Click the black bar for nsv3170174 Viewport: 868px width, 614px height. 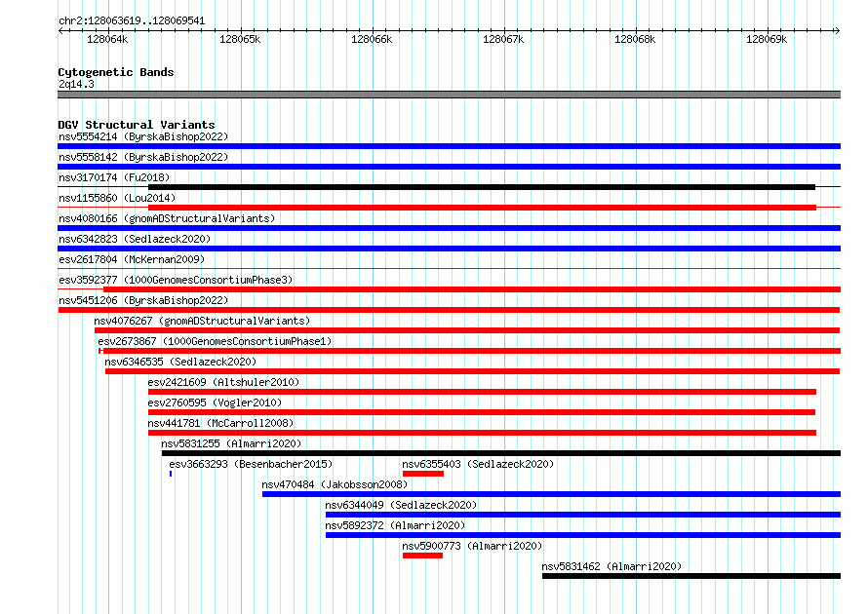tap(482, 187)
